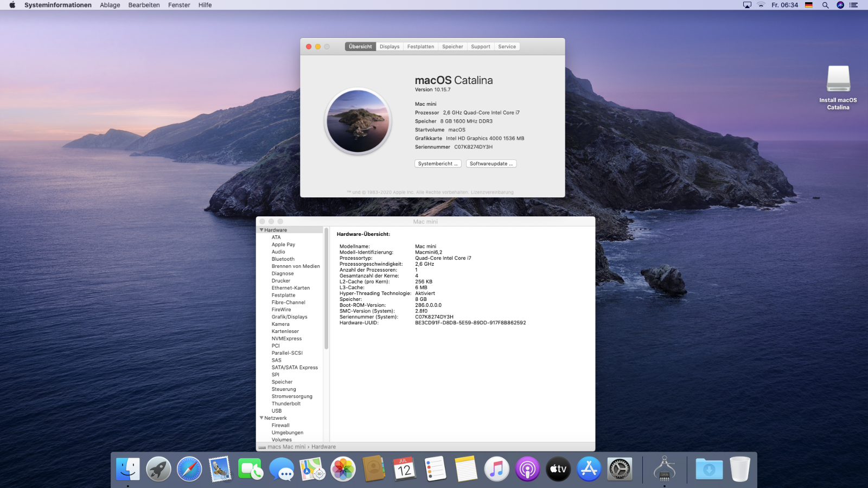Switch to the Speicher tab
The height and width of the screenshot is (488, 868).
click(x=452, y=47)
